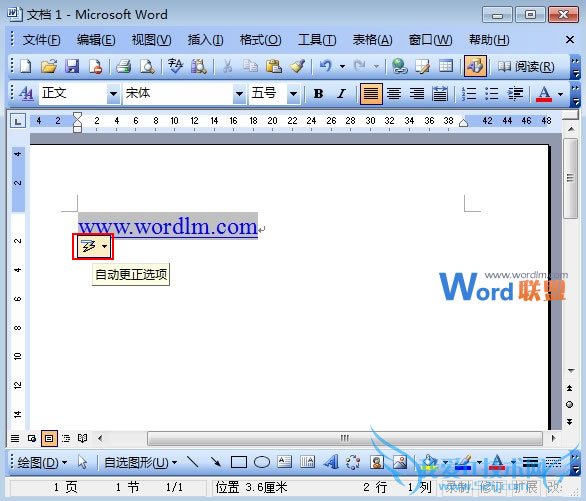Insert a table with the table icon

coord(446,66)
